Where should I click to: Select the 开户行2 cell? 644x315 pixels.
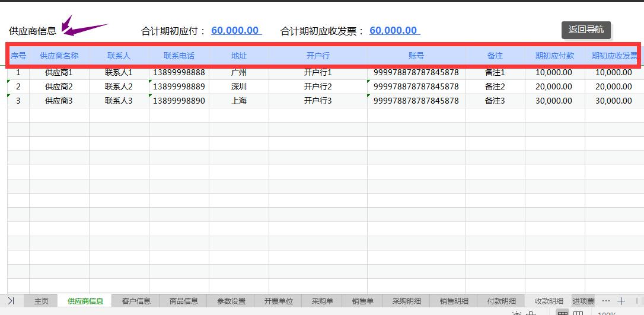[x=318, y=86]
